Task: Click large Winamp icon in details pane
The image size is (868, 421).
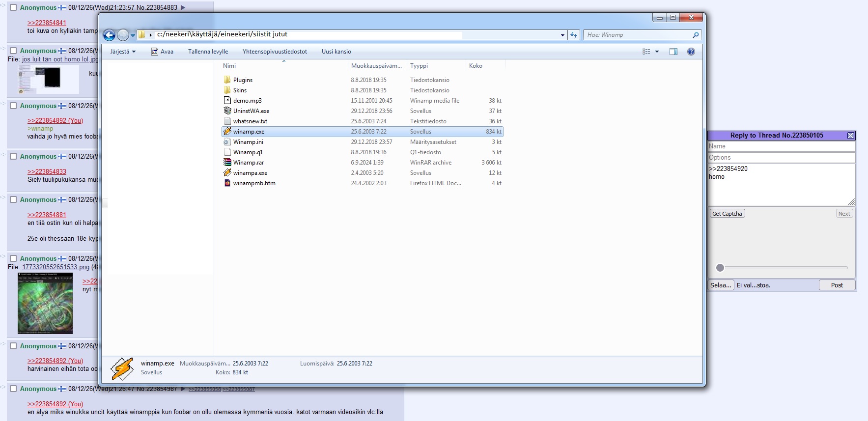Action: (x=122, y=369)
